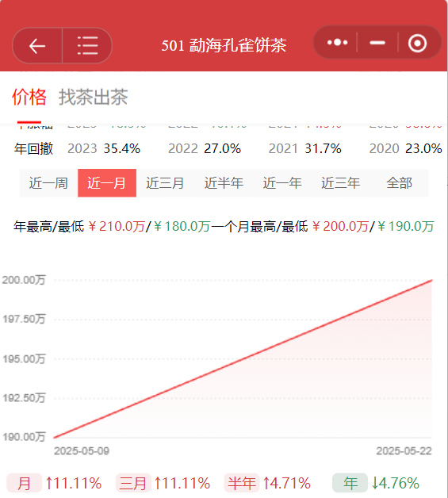Show 全部 price history

399,183
